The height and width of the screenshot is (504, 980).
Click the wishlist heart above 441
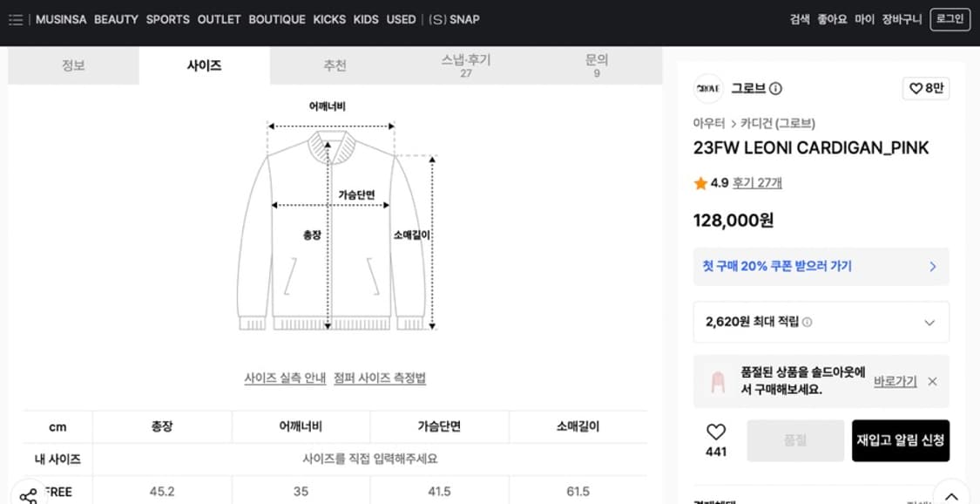tap(716, 432)
